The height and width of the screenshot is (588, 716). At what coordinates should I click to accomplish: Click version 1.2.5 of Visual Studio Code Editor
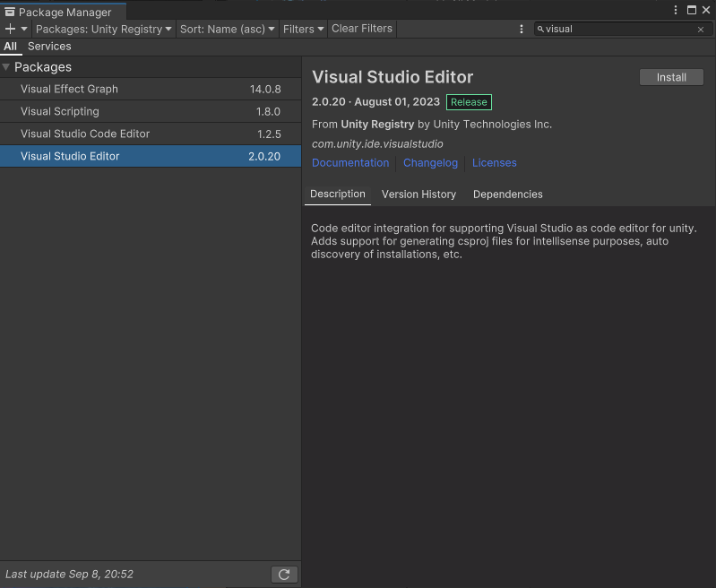point(269,134)
